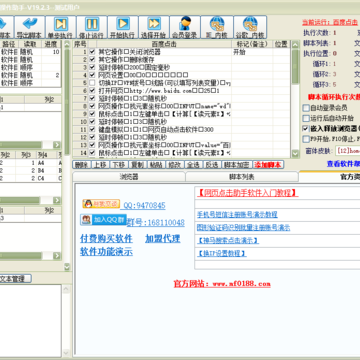Toggle checkbox for row 6 打开网页 baidu
The width and height of the screenshot is (360, 360).
[92, 91]
